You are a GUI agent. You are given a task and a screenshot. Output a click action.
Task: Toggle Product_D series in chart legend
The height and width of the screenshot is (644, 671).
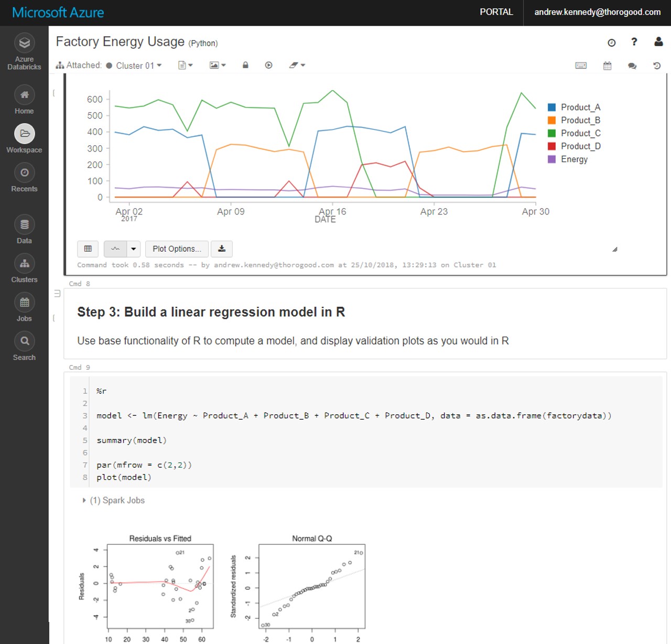580,146
